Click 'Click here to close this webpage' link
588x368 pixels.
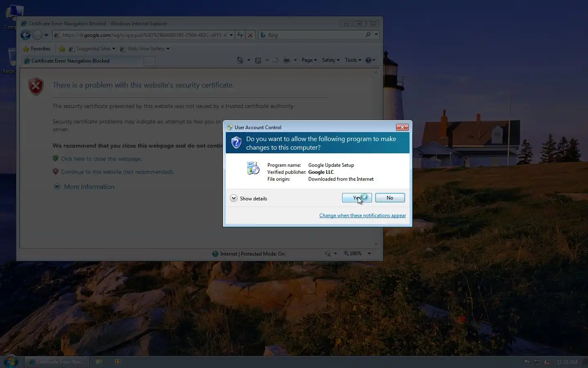[102, 159]
